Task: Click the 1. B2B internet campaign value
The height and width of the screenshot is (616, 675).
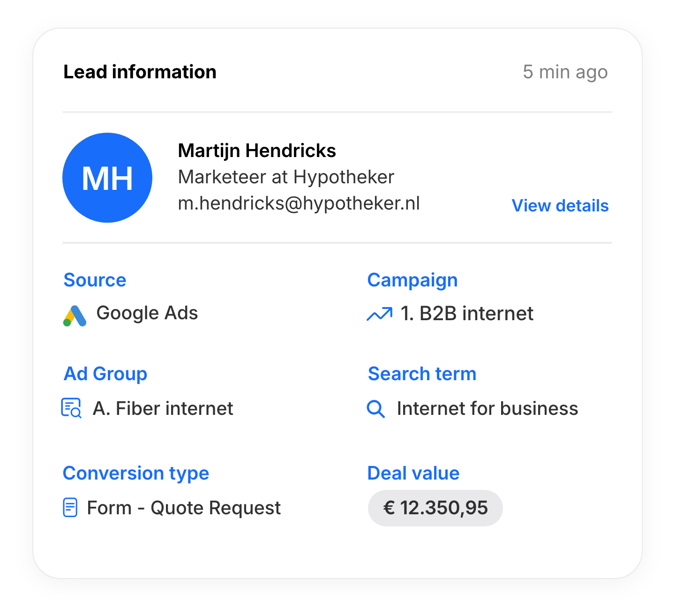Action: pyautogui.click(x=467, y=314)
